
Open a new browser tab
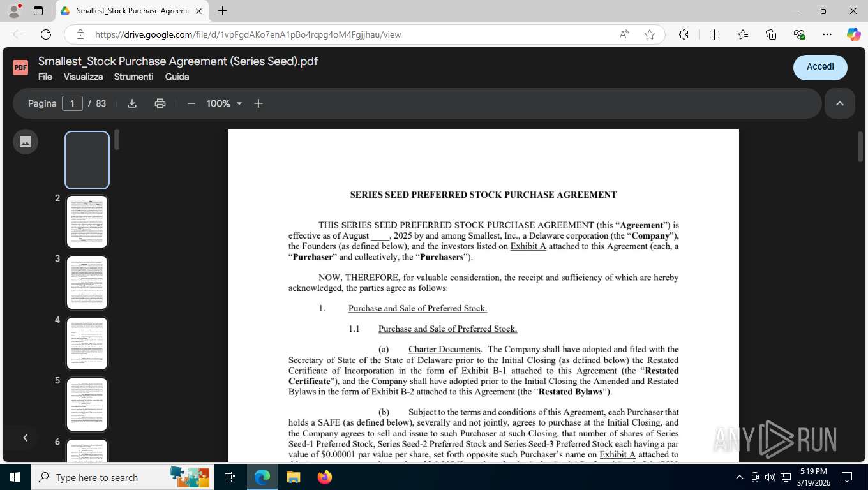coord(222,11)
